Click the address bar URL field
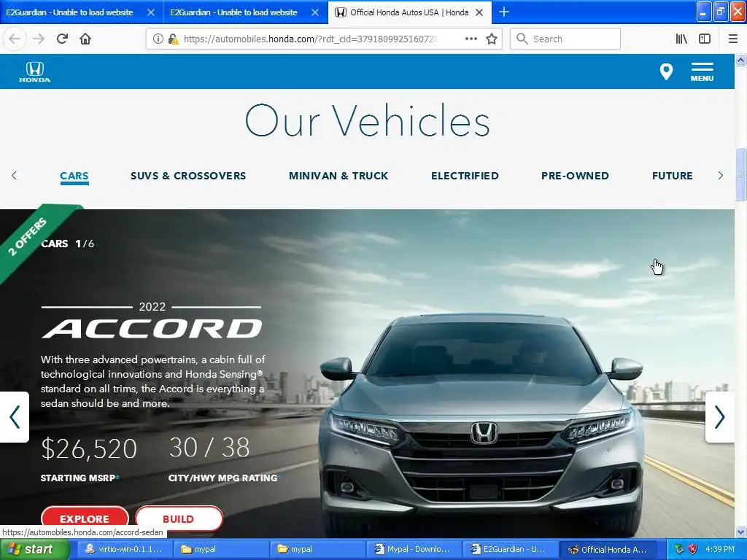 click(309, 39)
